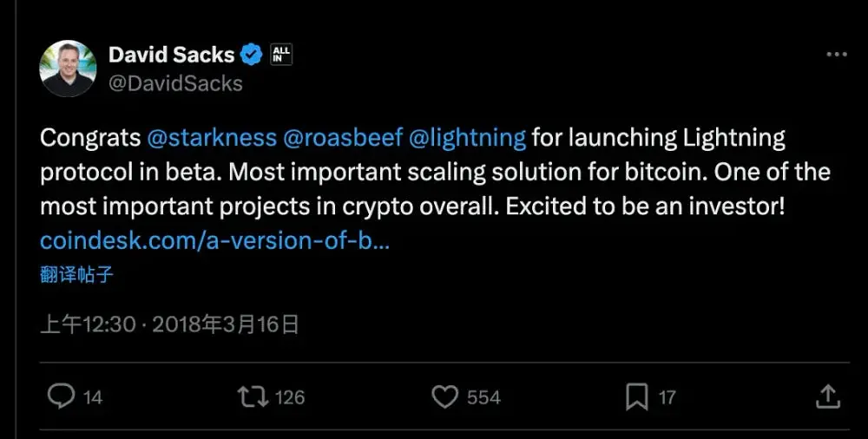Image resolution: width=868 pixels, height=439 pixels.
Task: Open David Sacks' profile picture
Action: 68,69
